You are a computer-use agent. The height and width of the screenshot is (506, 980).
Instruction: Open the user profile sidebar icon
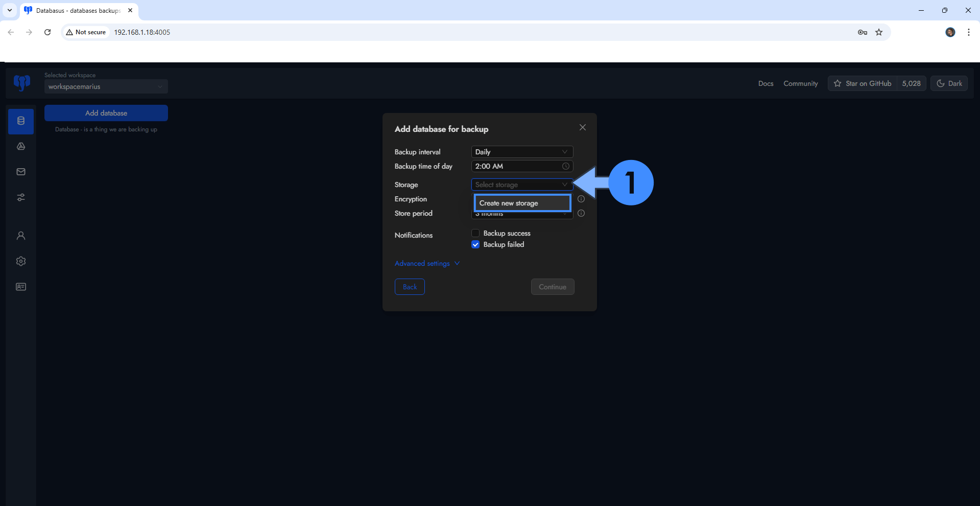[x=21, y=236]
